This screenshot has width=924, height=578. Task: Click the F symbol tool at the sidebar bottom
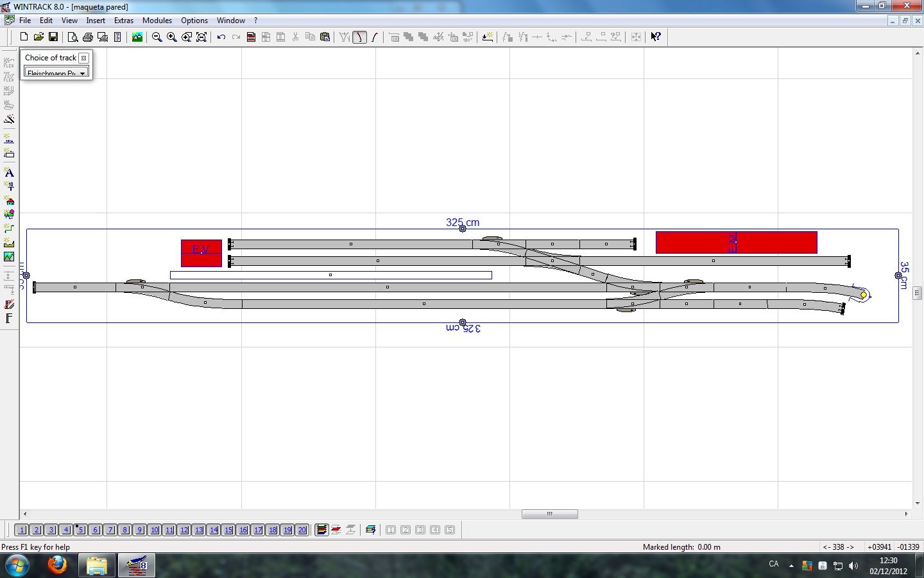pos(9,319)
